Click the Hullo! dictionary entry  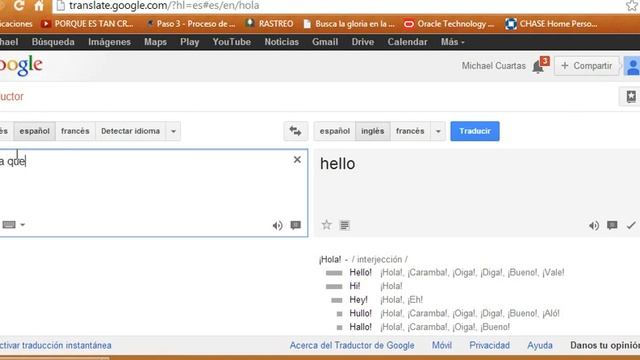pyautogui.click(x=360, y=313)
